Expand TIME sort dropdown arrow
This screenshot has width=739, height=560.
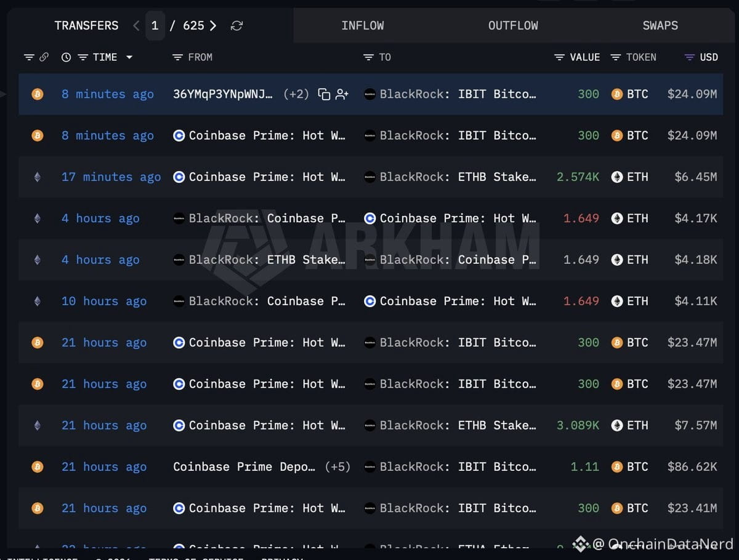click(129, 57)
